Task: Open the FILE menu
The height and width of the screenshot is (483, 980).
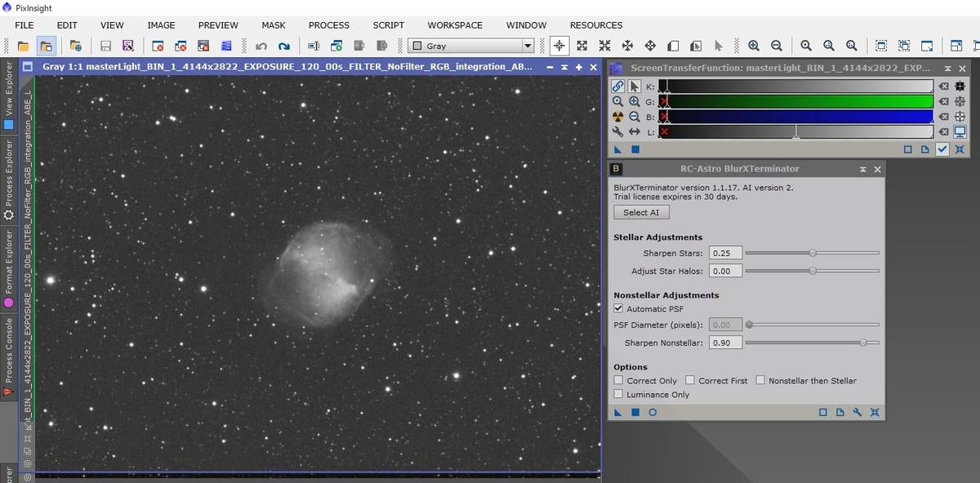Action: point(24,25)
